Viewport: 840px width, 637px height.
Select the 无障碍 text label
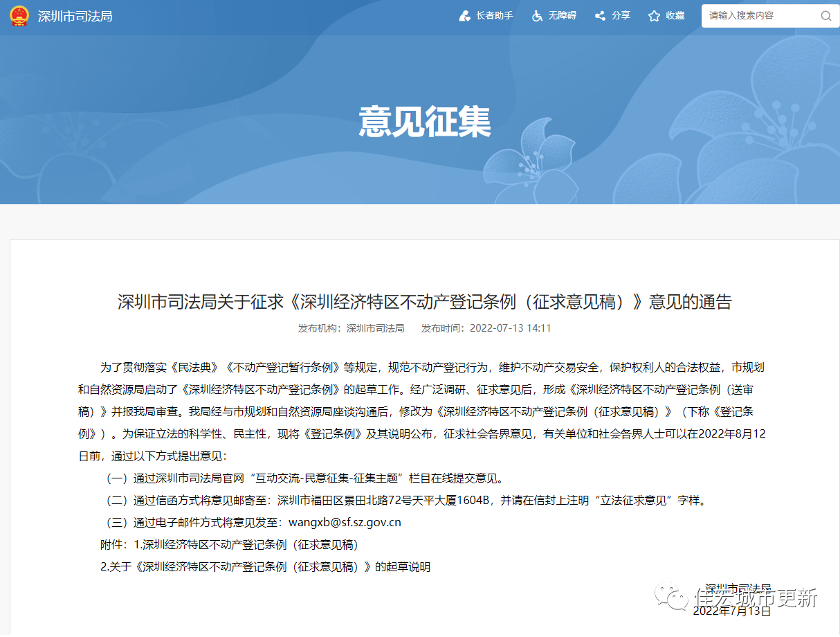[x=563, y=15]
